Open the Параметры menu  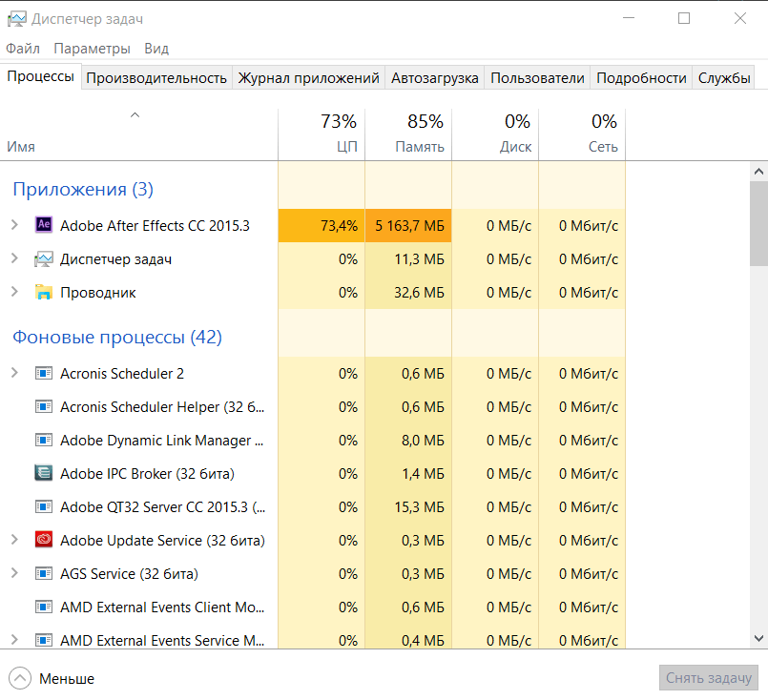pyautogui.click(x=93, y=49)
